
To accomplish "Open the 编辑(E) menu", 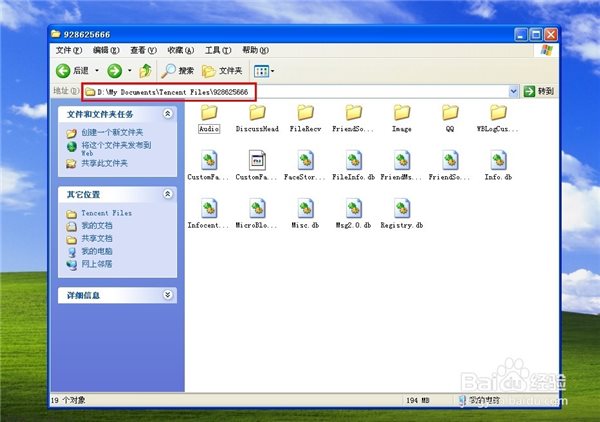I will click(106, 50).
